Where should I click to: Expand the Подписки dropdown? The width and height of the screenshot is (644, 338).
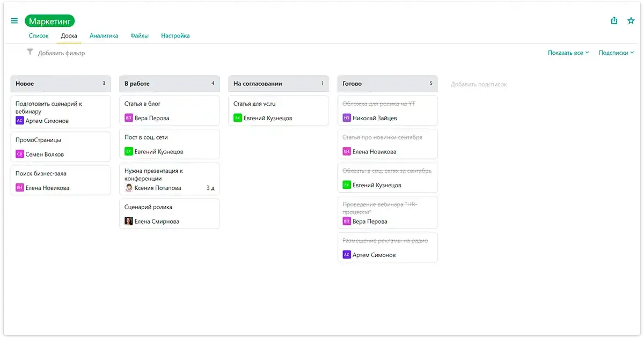pos(616,53)
